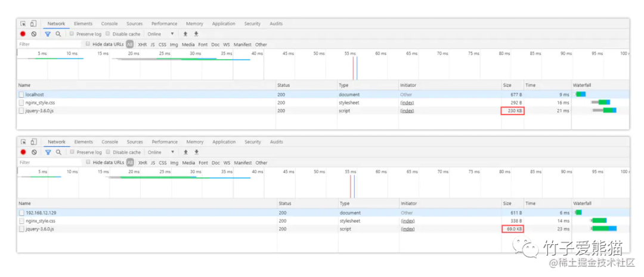Click the file icon beside the 69.0 KB jquery-3.6.0.js request
This screenshot has width=644, height=277.
pyautogui.click(x=22, y=229)
